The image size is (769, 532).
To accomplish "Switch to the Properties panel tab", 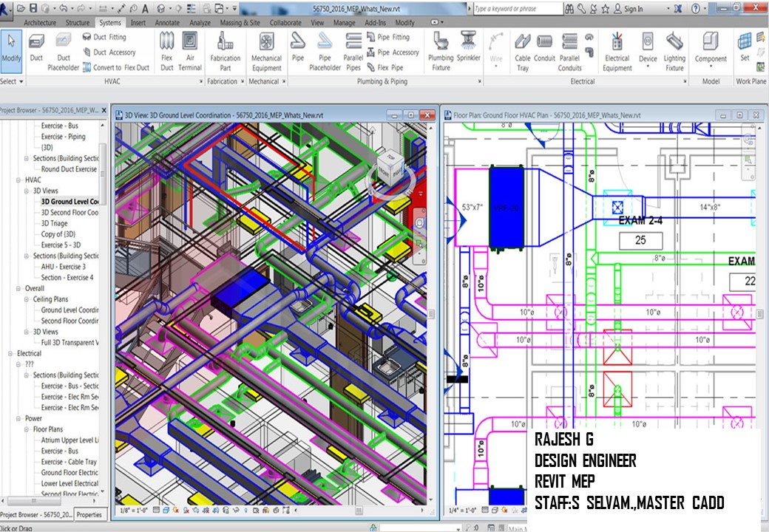I will (89, 514).
